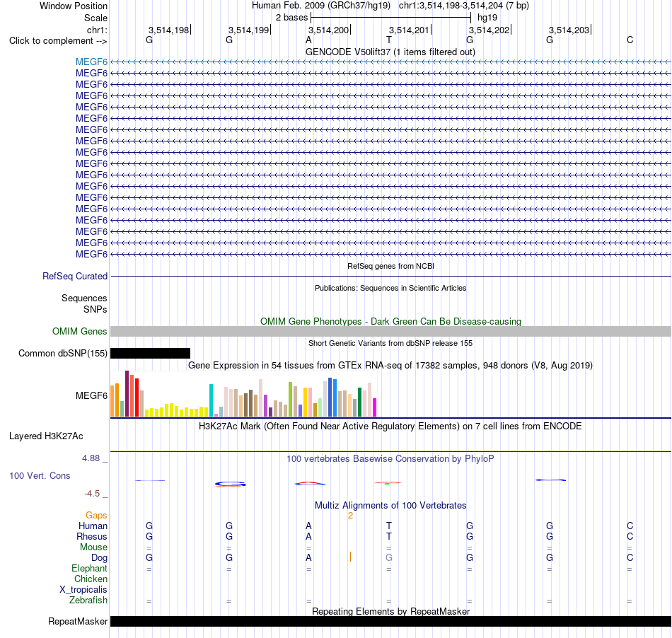Viewport: 672px width, 638px height.
Task: Click the orange 2 in Gaps row
Action: 350,516
